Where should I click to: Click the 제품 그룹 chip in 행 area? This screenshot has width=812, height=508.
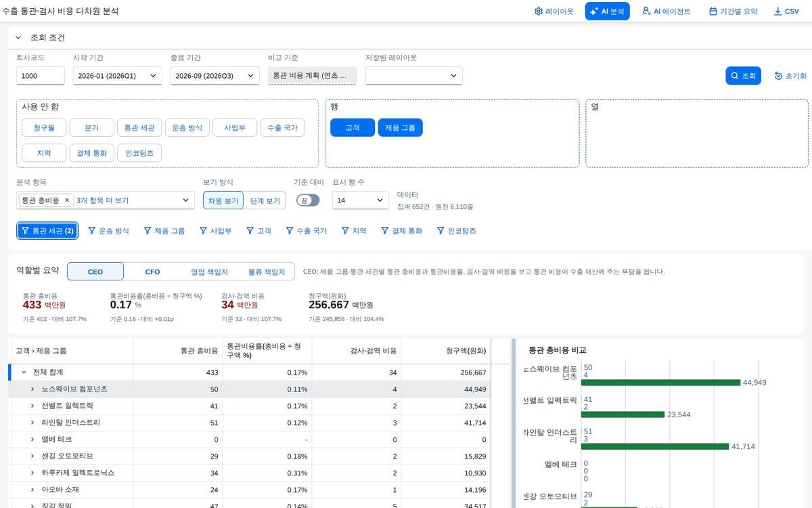click(401, 127)
